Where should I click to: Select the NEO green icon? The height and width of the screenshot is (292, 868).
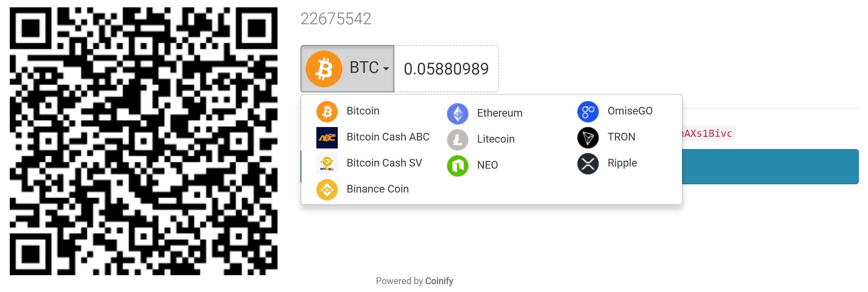coord(457,165)
